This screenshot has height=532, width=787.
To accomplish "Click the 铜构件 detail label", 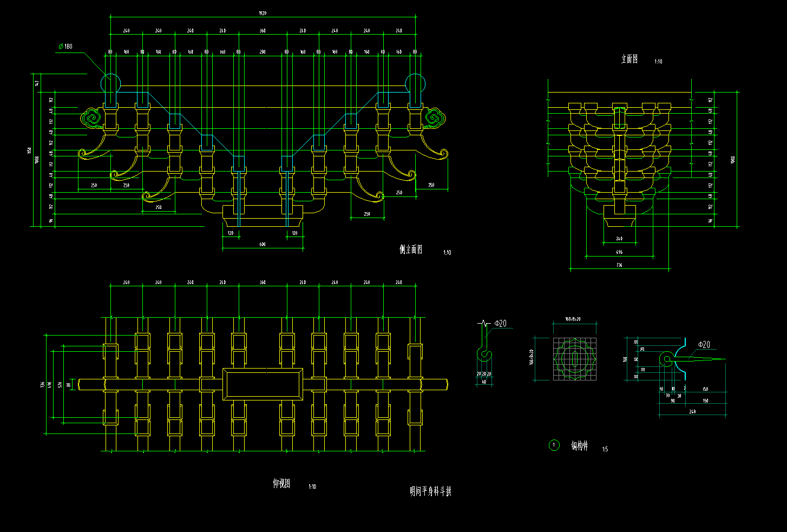I will [579, 446].
